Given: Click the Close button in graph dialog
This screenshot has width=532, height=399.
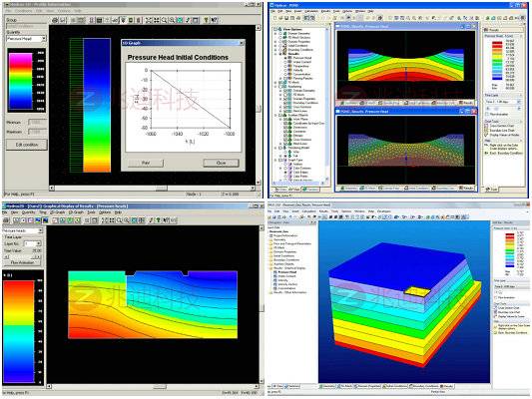Looking at the screenshot, I should (x=221, y=163).
